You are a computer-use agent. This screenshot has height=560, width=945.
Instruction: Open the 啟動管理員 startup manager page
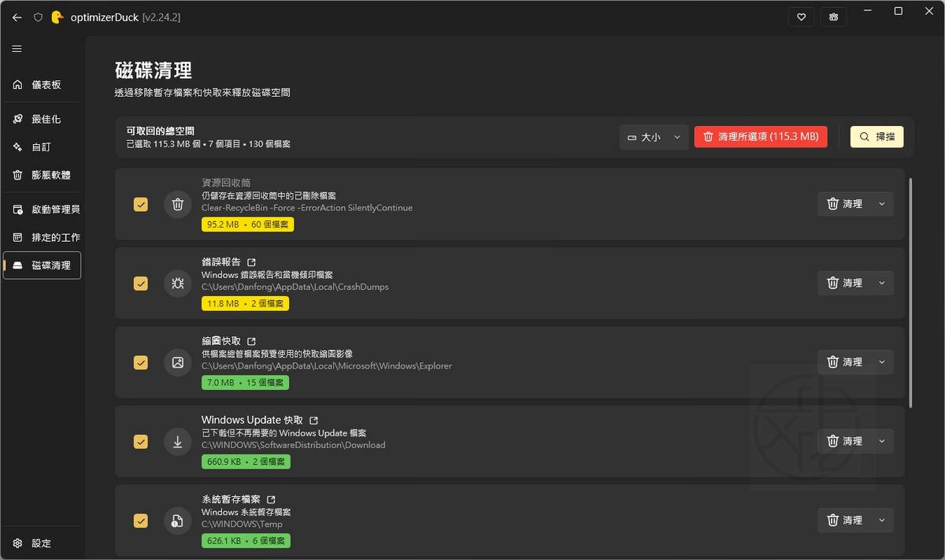(42, 210)
